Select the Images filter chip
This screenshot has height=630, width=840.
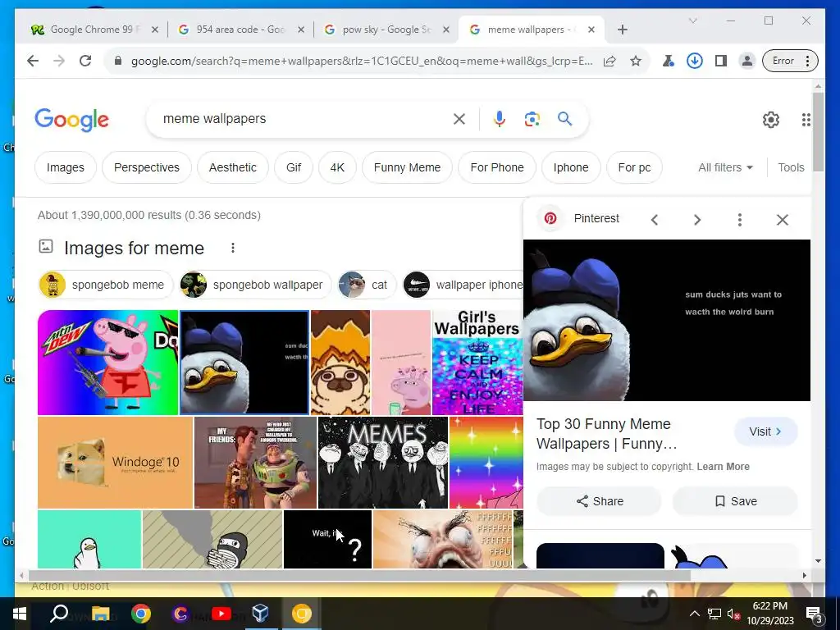66,167
